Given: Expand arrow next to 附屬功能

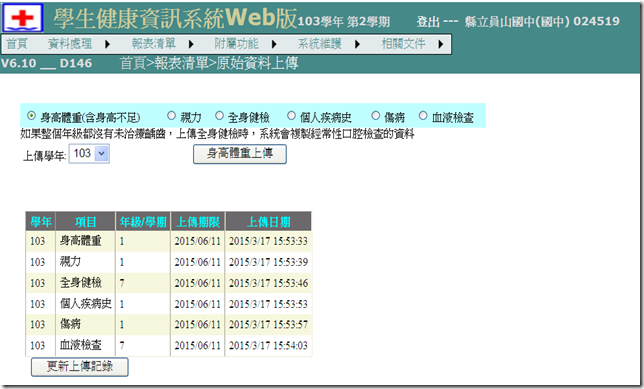Looking at the screenshot, I should pos(274,44).
